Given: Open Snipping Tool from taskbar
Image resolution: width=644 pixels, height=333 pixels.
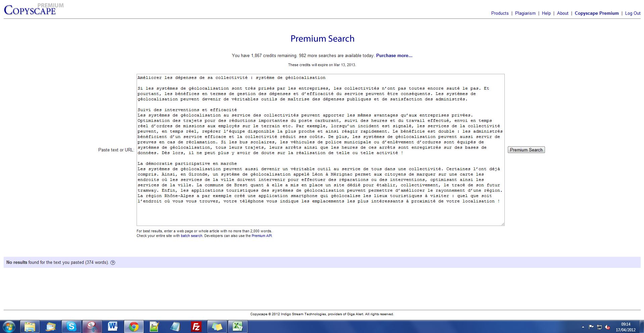Looking at the screenshot, I should pos(92,326).
